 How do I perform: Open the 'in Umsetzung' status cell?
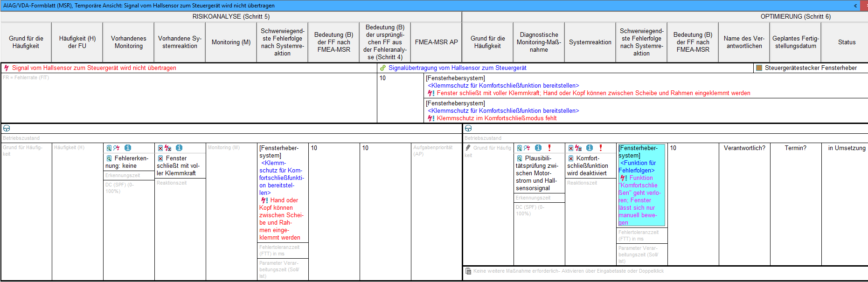[846, 148]
